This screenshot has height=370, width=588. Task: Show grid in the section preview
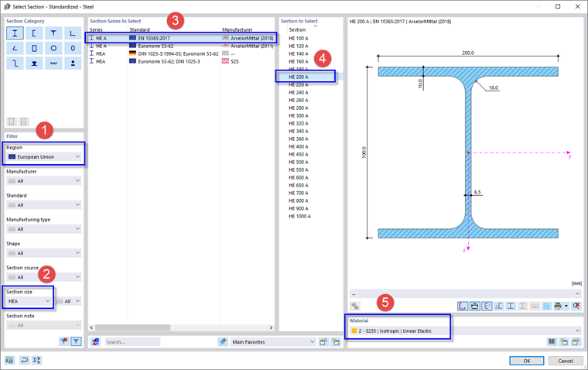point(546,307)
